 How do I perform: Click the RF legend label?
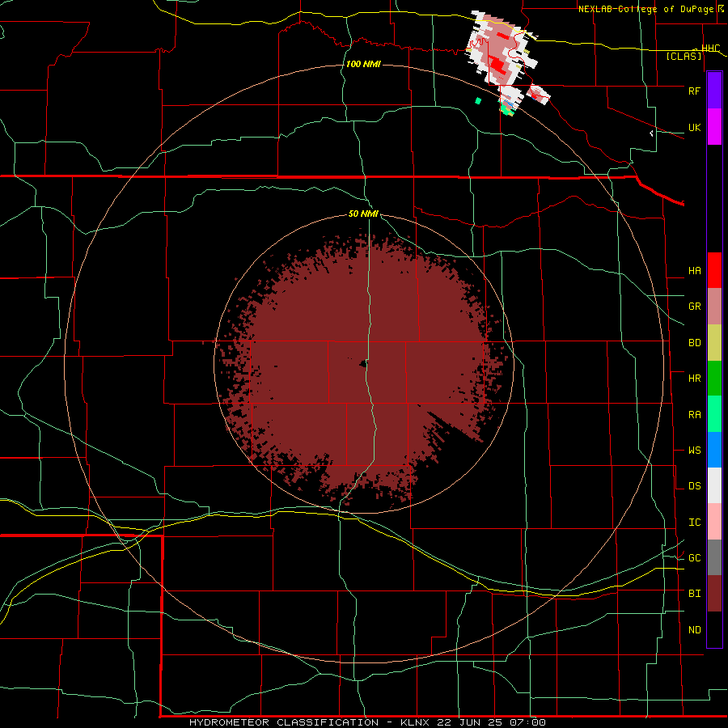coord(694,91)
